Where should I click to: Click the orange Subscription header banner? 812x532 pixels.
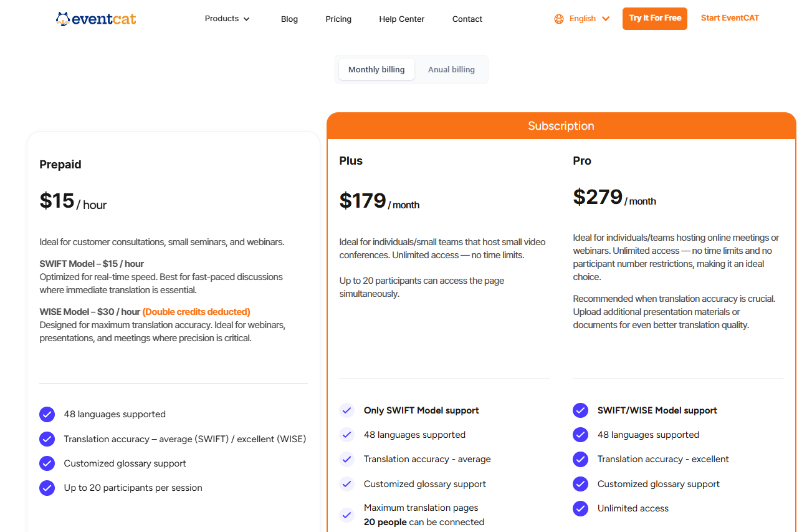561,126
